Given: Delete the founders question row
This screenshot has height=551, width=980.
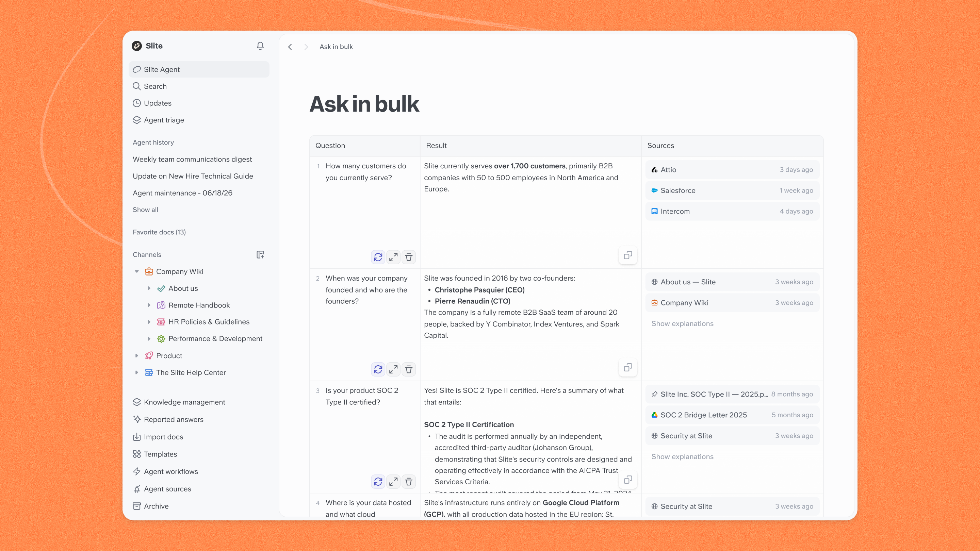Looking at the screenshot, I should 409,369.
